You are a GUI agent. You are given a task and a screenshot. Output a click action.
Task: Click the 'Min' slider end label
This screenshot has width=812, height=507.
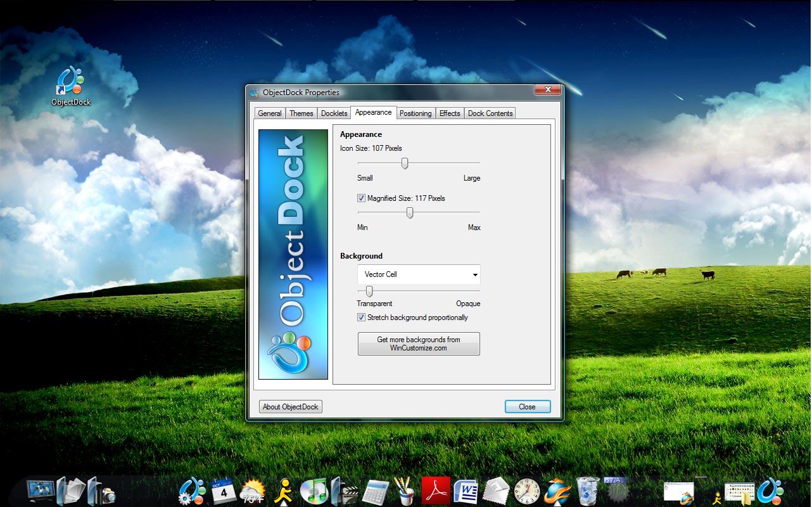click(362, 228)
